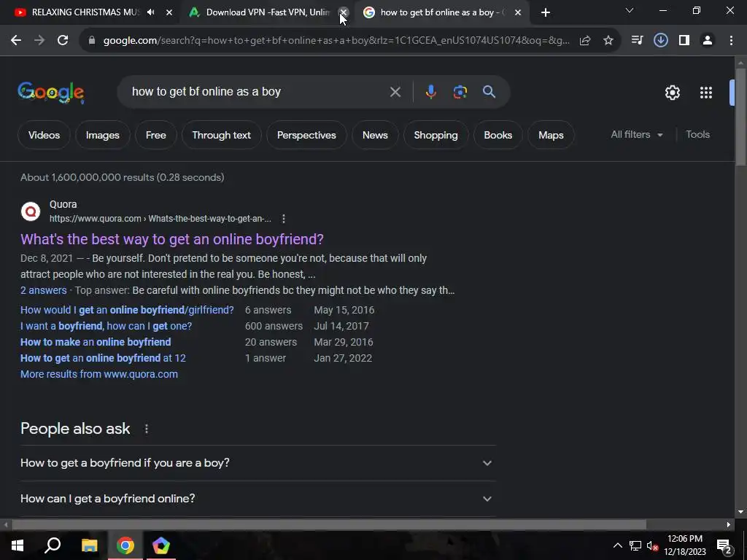The width and height of the screenshot is (747, 560).
Task: Open More results from www.quora.com
Action: 99,374
